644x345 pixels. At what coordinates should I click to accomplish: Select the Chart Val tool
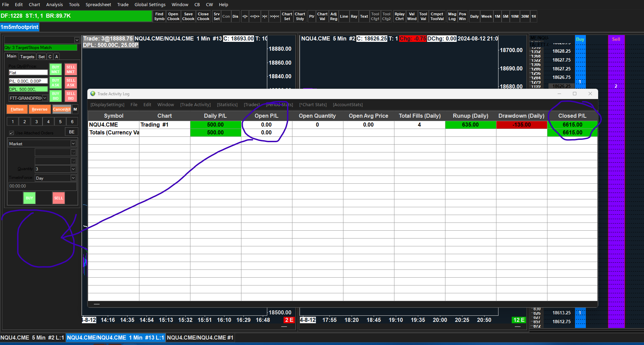(x=322, y=16)
